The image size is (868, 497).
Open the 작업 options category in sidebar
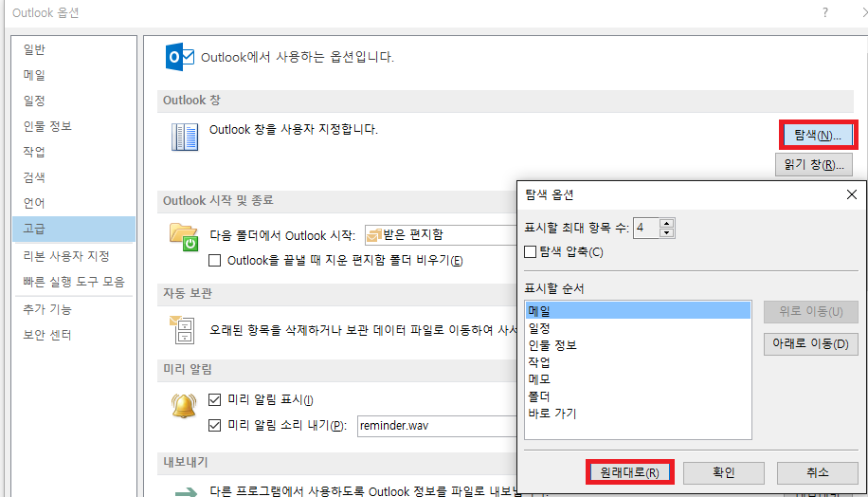coord(74,152)
